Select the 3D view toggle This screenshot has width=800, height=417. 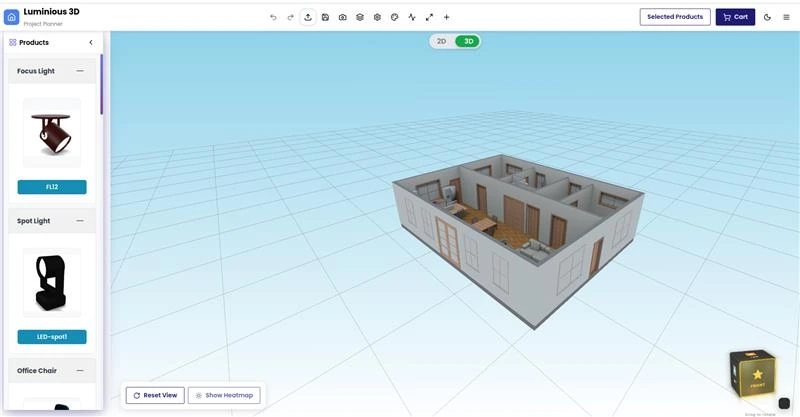pos(468,41)
